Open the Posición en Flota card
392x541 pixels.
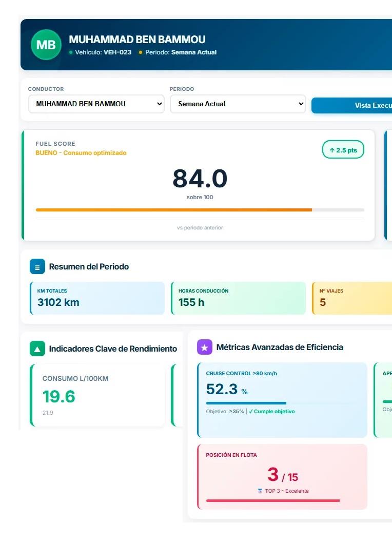(x=282, y=477)
